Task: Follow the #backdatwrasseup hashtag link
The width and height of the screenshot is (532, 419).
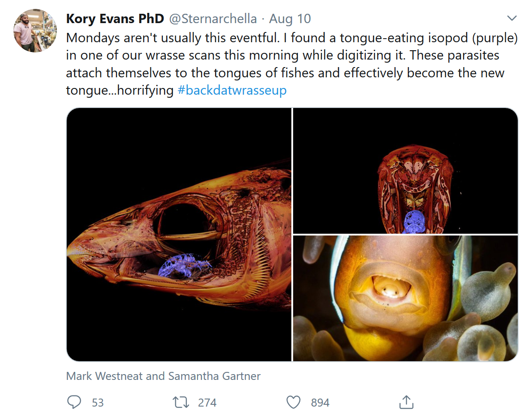Action: click(x=232, y=90)
